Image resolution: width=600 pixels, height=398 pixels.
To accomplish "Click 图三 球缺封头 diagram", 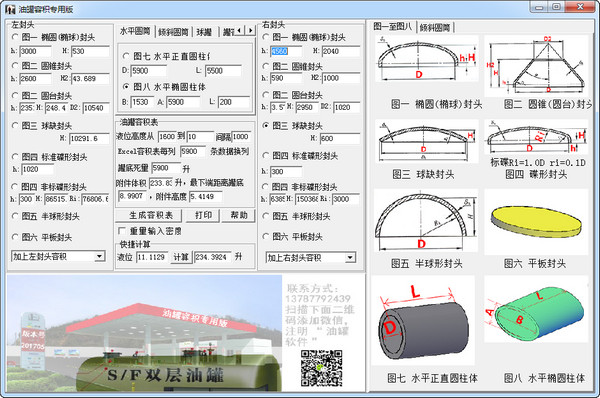I will pyautogui.click(x=426, y=141).
